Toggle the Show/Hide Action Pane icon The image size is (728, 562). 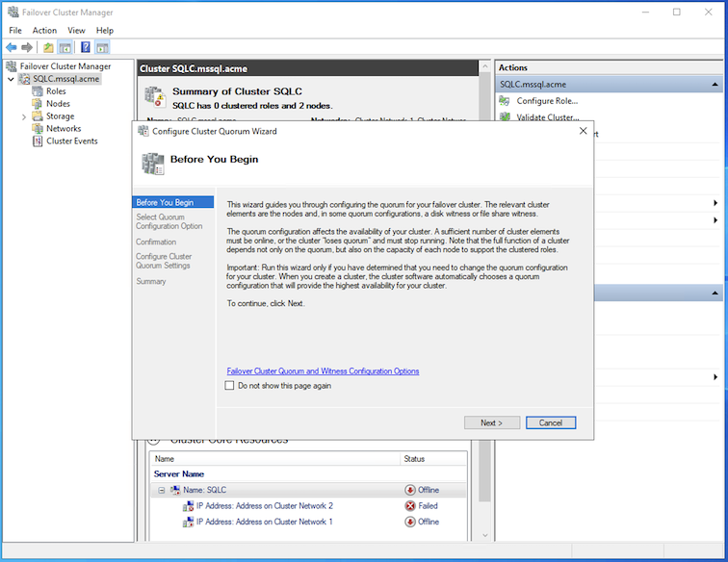[102, 47]
